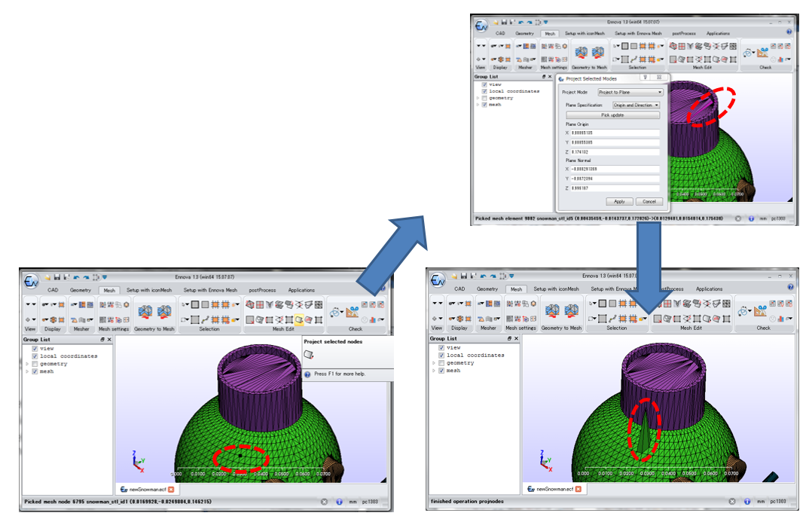Switch to the CAD tab in bottom-left window
The image size is (812, 522).
coord(53,290)
